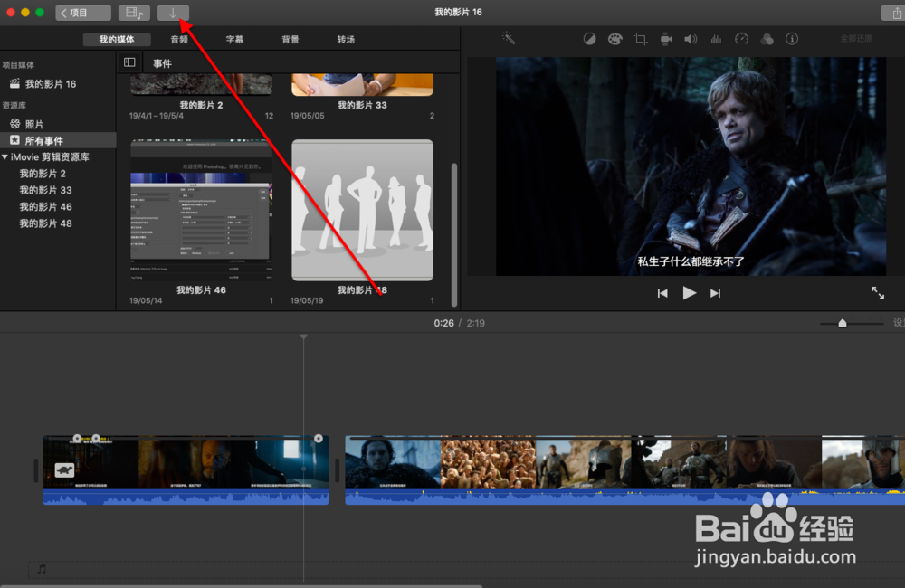Screen dimensions: 905x588
Task: Show the clip information inspector
Action: coord(792,39)
